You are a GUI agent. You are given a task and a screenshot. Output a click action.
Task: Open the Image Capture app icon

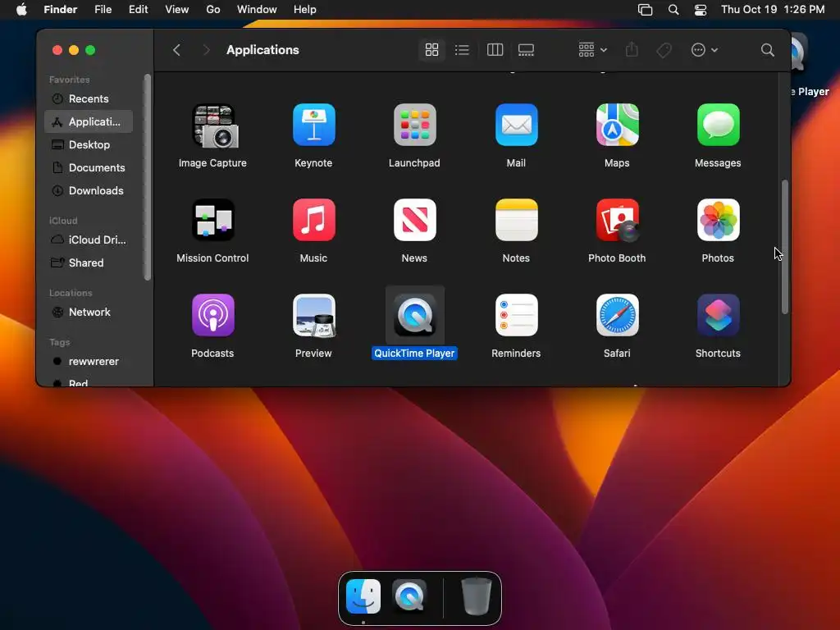coord(215,126)
